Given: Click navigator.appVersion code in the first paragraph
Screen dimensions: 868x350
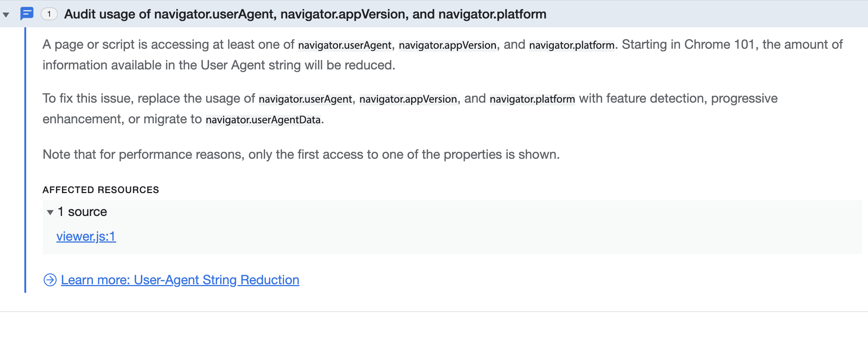Looking at the screenshot, I should tap(448, 45).
